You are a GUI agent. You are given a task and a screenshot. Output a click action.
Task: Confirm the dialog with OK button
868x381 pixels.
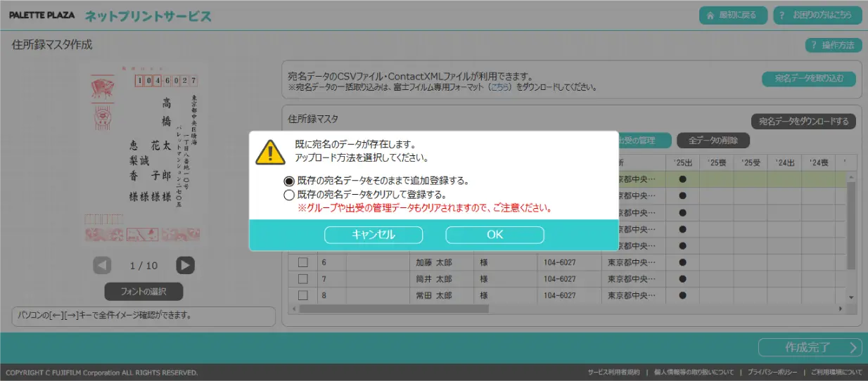pos(494,235)
